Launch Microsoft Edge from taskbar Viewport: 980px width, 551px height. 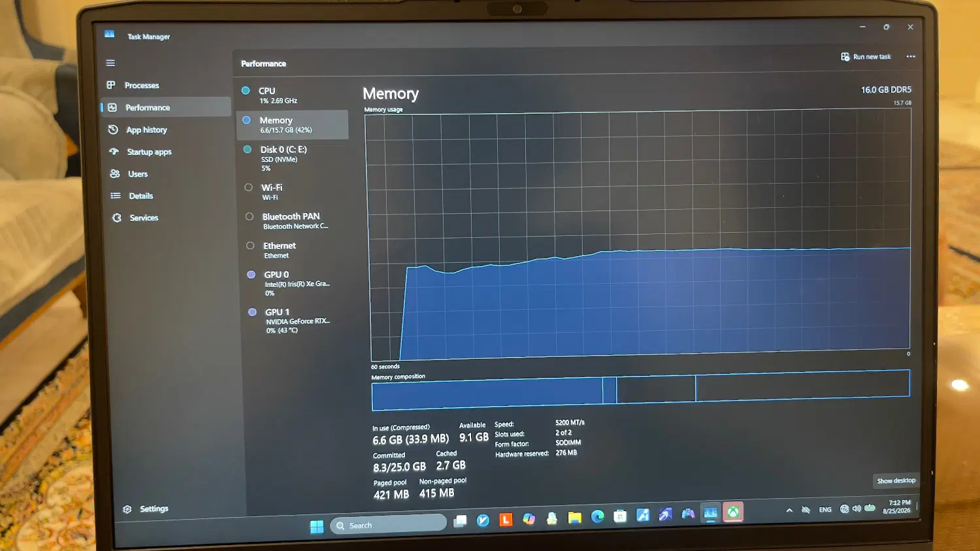597,517
